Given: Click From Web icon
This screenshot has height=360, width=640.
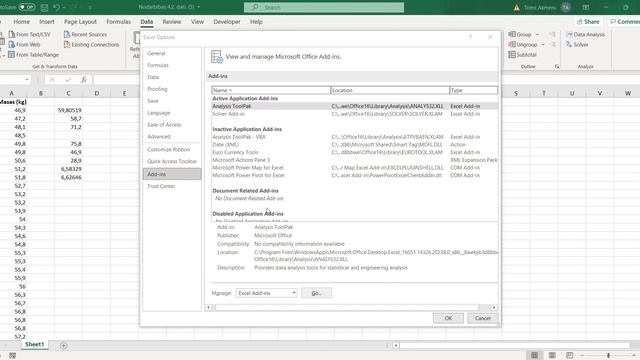Looking at the screenshot, I should pos(12,44).
